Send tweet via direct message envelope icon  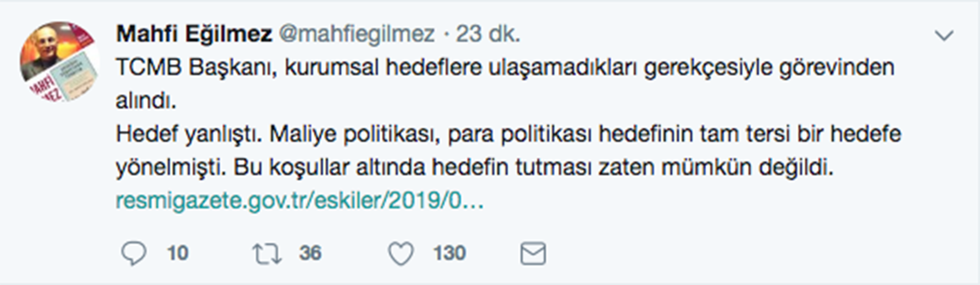click(x=532, y=253)
